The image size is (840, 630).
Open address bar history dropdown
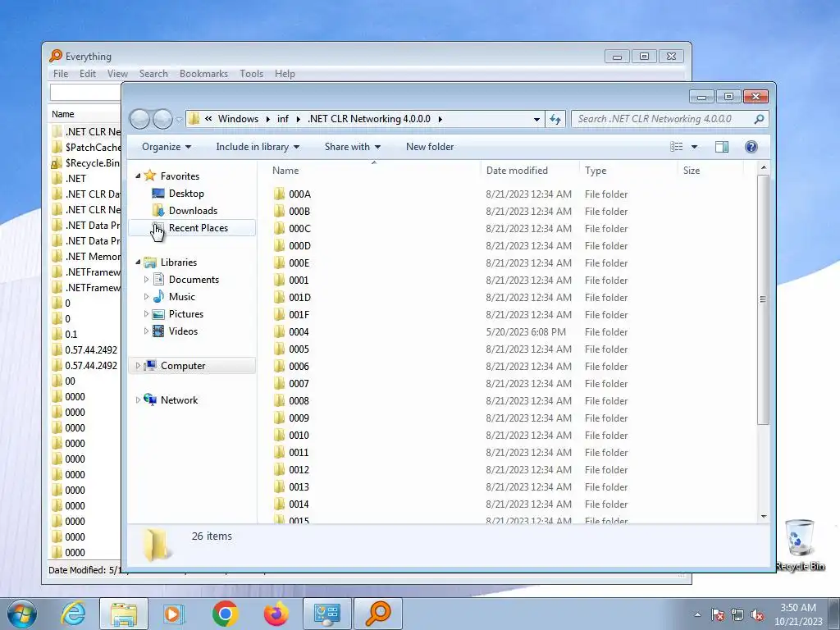pos(536,119)
